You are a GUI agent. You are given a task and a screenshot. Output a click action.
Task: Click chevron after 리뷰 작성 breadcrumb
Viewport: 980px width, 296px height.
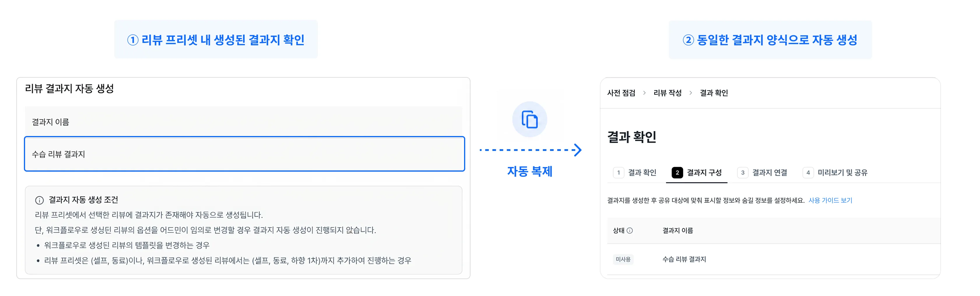pyautogui.click(x=691, y=93)
